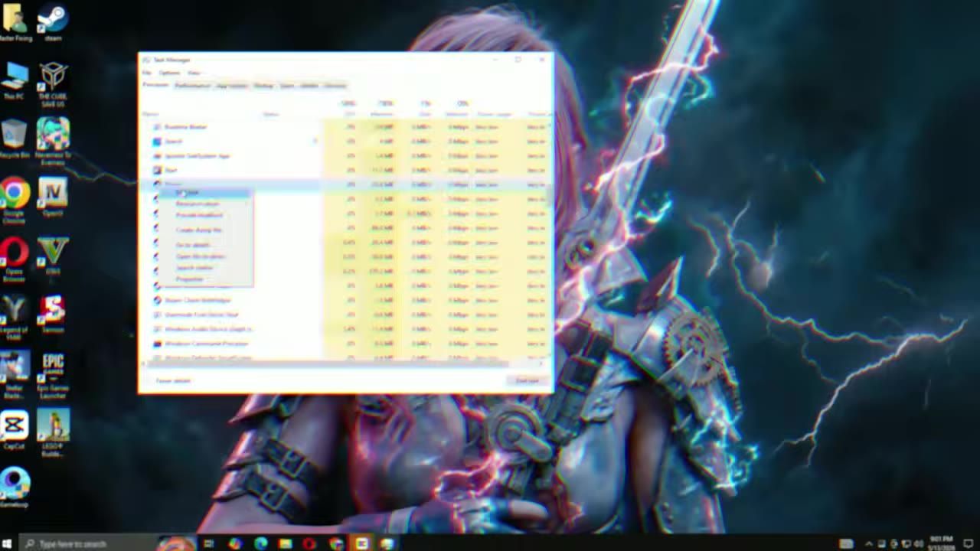The height and width of the screenshot is (551, 980).
Task: Open Opera from the taskbar
Action: tap(309, 543)
